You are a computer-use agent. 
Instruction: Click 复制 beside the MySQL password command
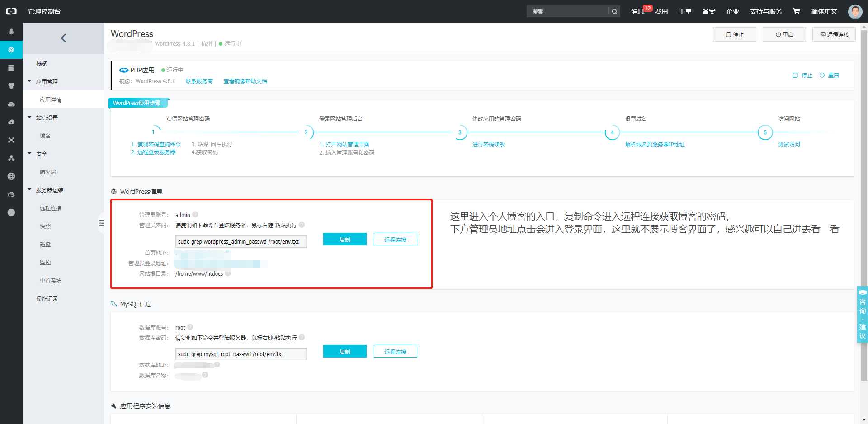[x=344, y=352]
